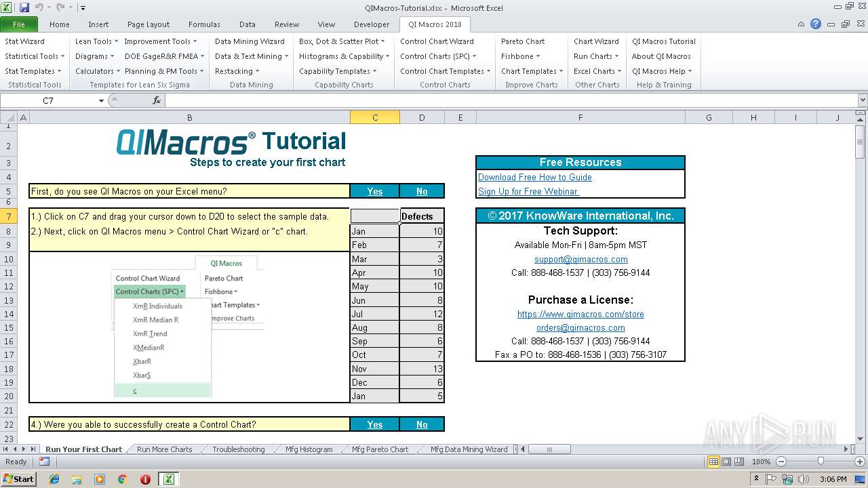Click Yes for seeing QI Macros on menu

click(x=375, y=191)
